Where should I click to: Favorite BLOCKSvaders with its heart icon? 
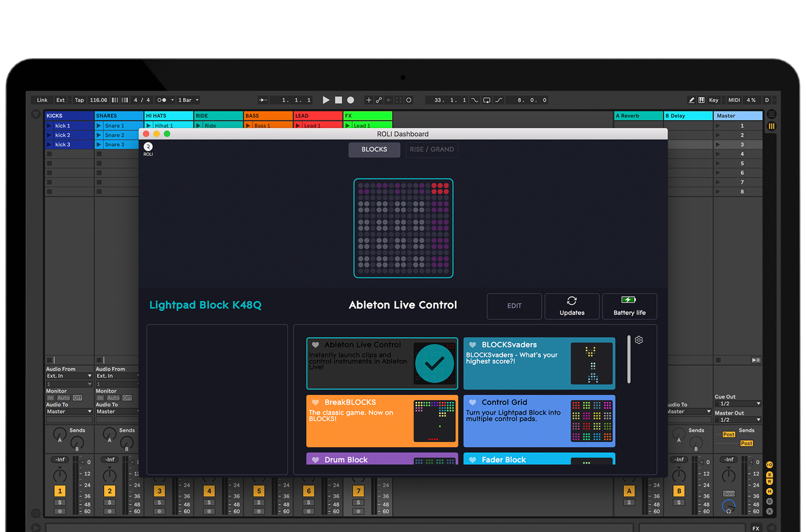[473, 345]
